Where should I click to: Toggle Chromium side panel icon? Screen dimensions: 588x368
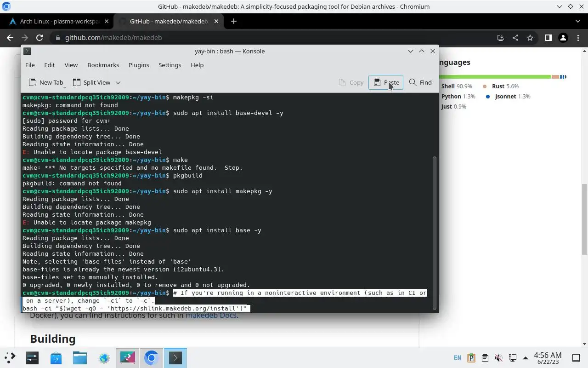point(548,38)
